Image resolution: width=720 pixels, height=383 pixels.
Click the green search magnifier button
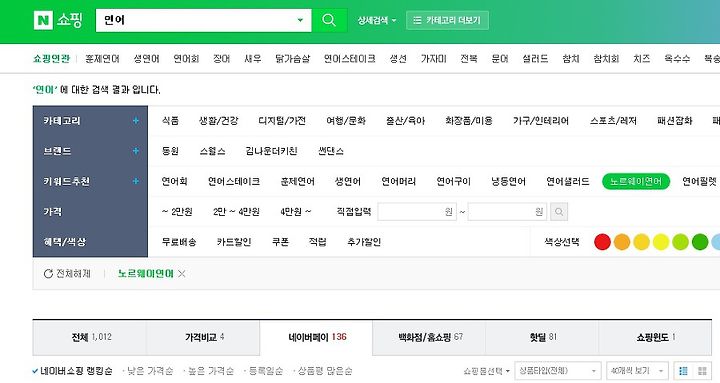pos(329,20)
